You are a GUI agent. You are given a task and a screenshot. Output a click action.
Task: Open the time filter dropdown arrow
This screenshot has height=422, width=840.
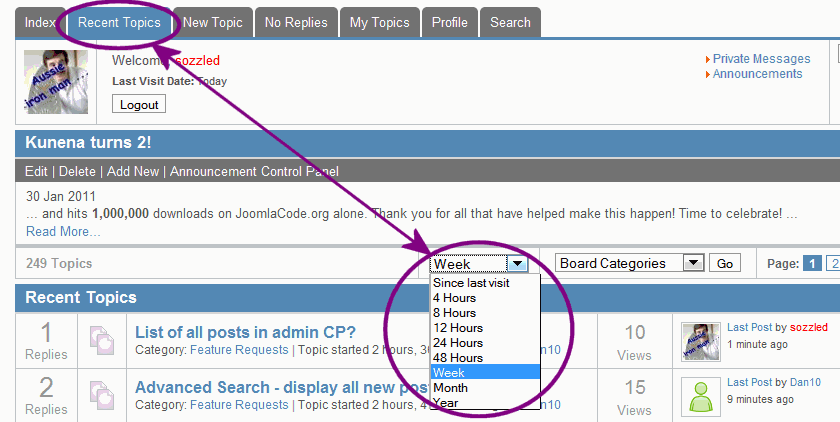pos(517,263)
